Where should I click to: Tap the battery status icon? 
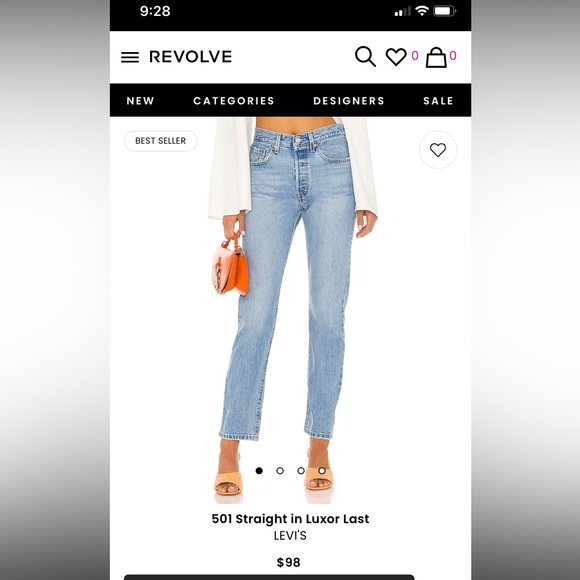[445, 11]
